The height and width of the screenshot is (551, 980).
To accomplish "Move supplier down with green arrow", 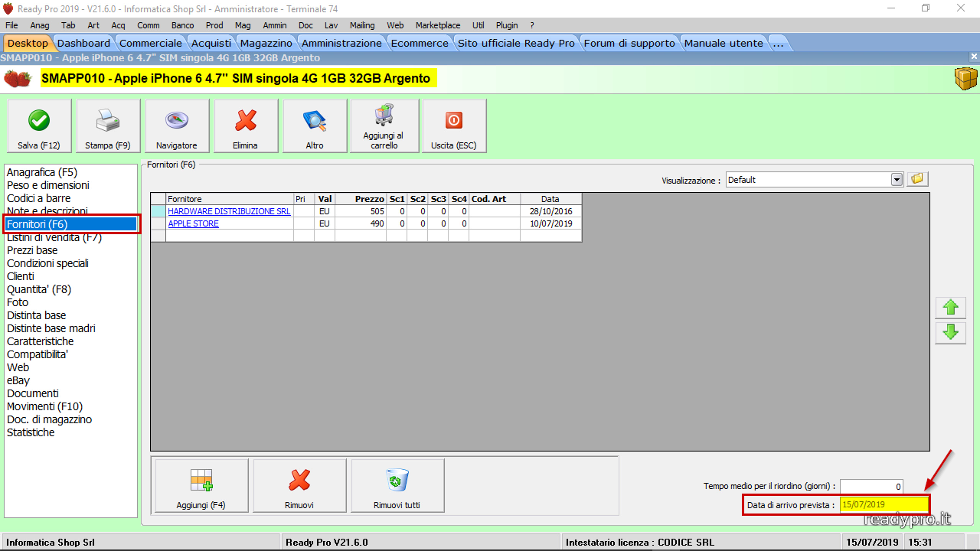I will click(x=951, y=333).
